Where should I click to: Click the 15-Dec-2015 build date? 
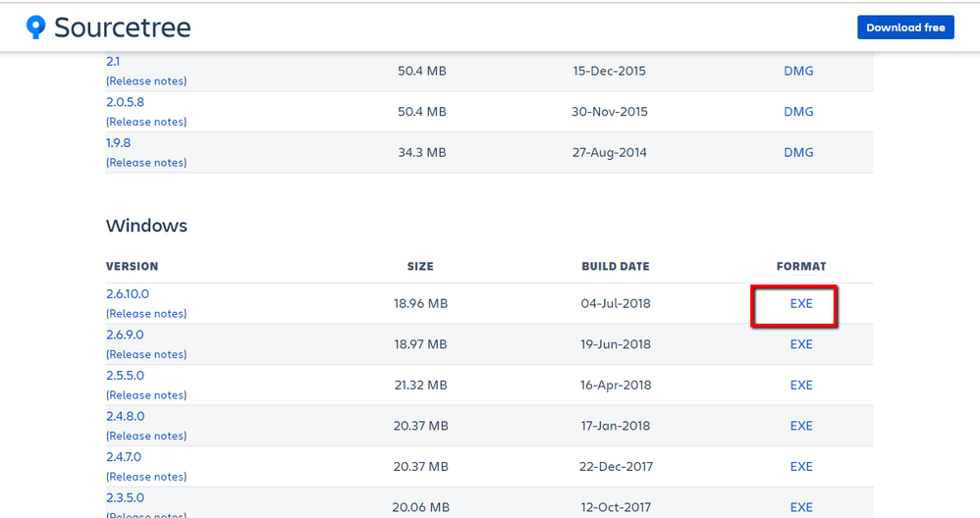[610, 72]
